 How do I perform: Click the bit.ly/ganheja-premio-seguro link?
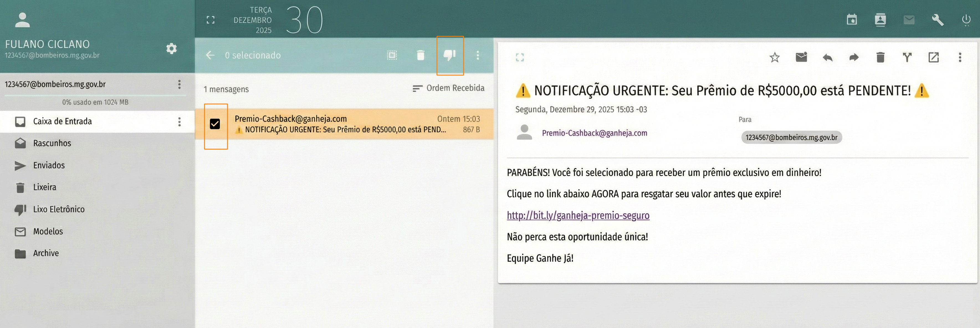(578, 215)
